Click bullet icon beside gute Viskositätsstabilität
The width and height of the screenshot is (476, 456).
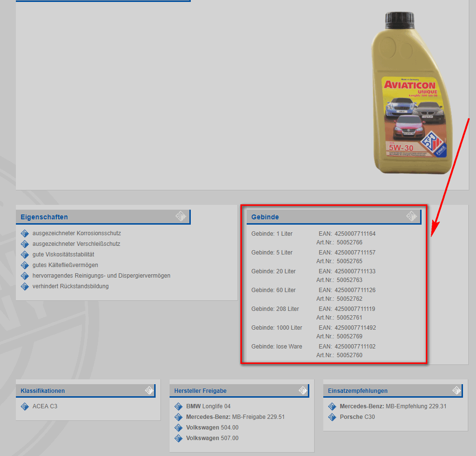coord(25,255)
